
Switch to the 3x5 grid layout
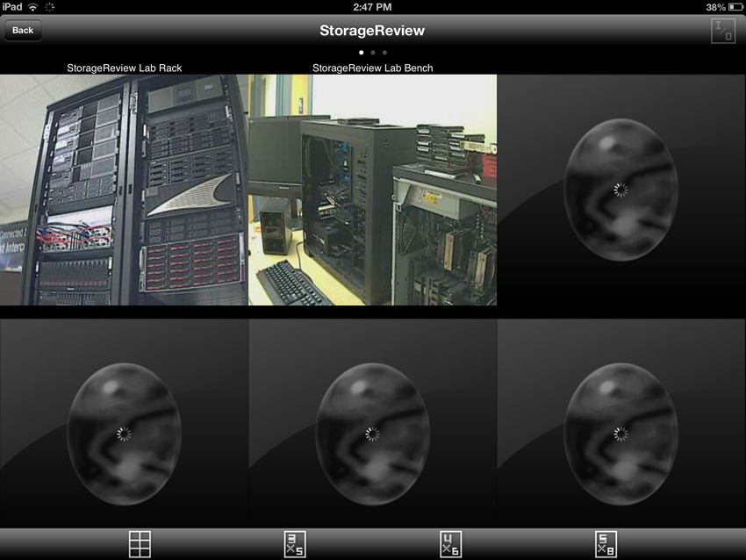(x=295, y=544)
